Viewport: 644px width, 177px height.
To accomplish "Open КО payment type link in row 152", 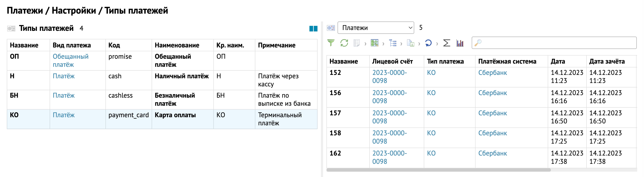I will (x=431, y=73).
